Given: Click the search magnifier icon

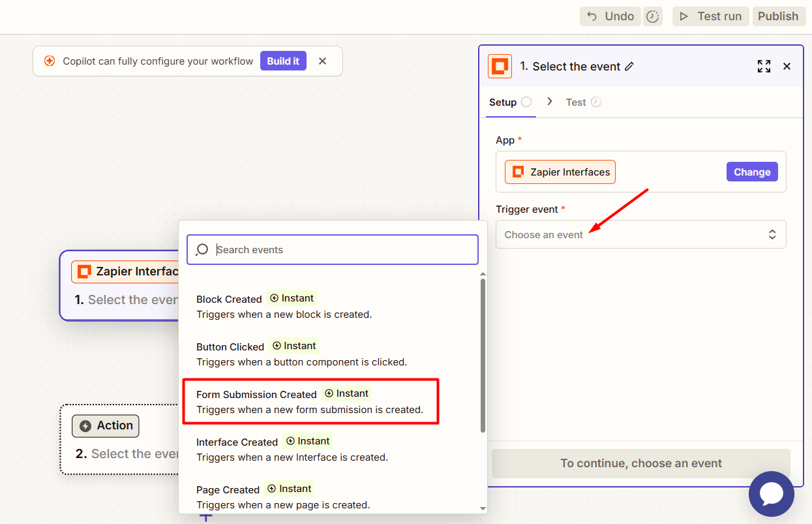Looking at the screenshot, I should coord(202,249).
